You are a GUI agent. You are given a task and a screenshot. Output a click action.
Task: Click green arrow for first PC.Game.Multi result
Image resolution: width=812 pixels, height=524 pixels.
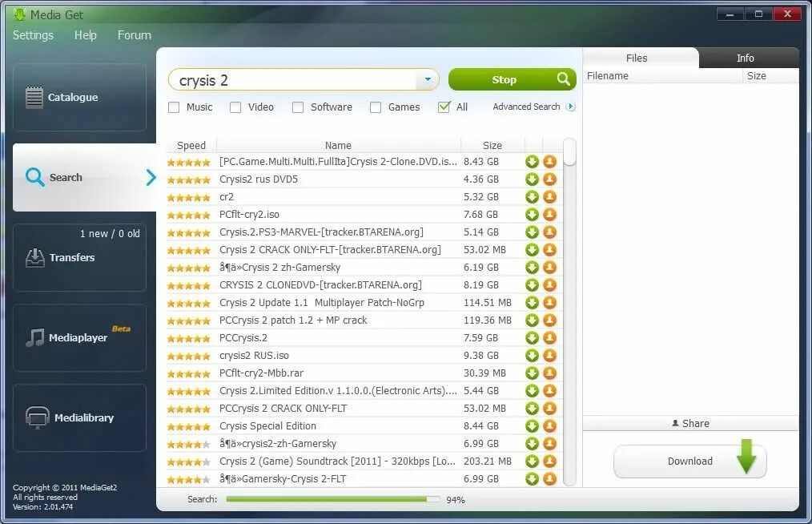point(532,162)
